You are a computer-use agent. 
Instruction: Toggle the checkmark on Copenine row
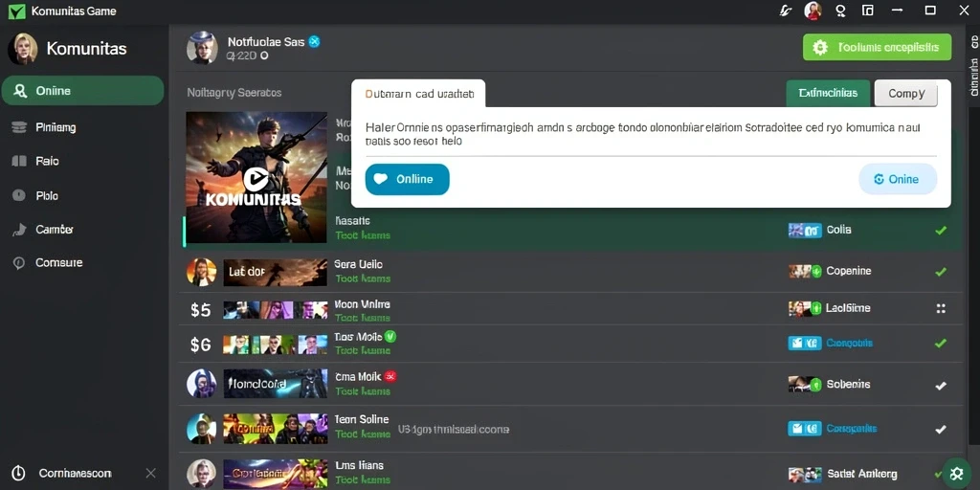pos(940,271)
